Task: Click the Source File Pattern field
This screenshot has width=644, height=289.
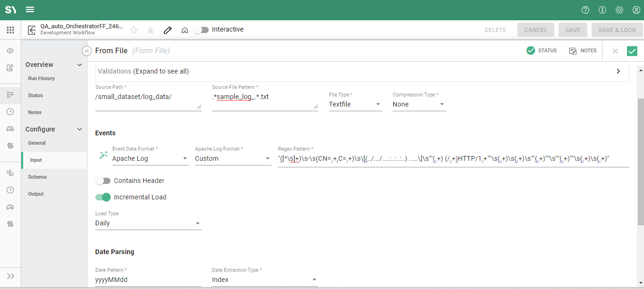Action: point(265,101)
